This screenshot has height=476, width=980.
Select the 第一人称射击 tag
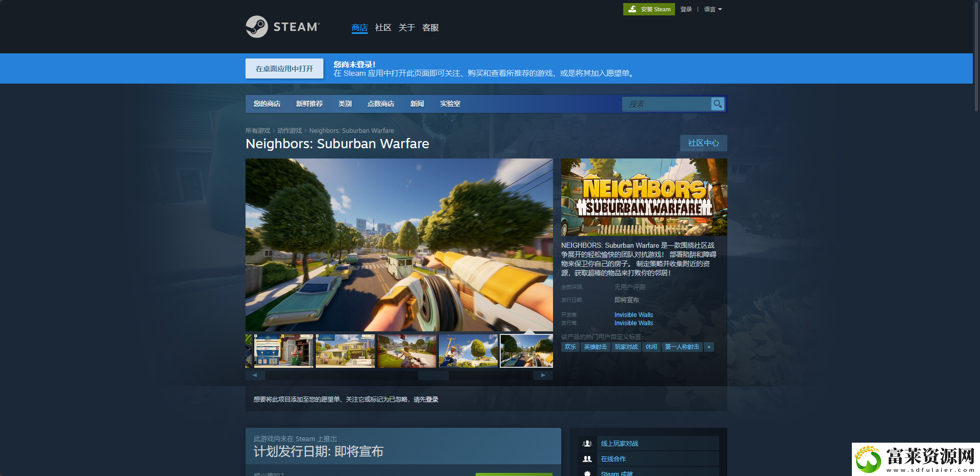[682, 347]
